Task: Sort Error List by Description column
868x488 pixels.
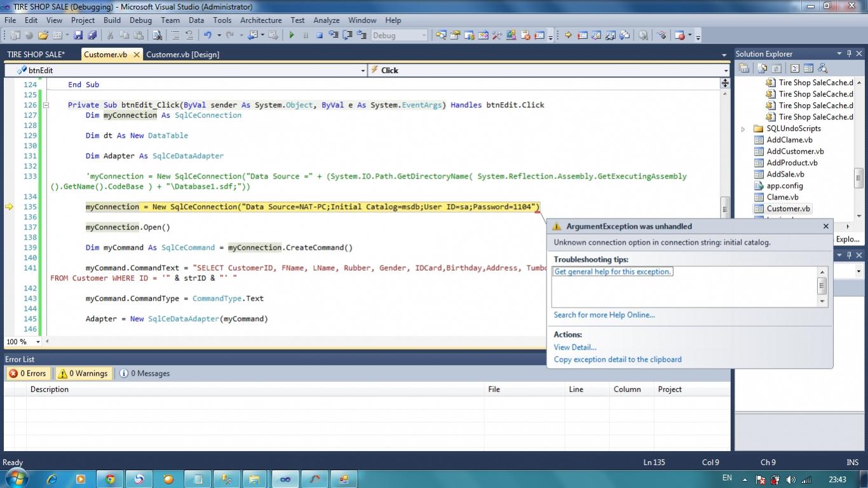Action: coord(254,389)
